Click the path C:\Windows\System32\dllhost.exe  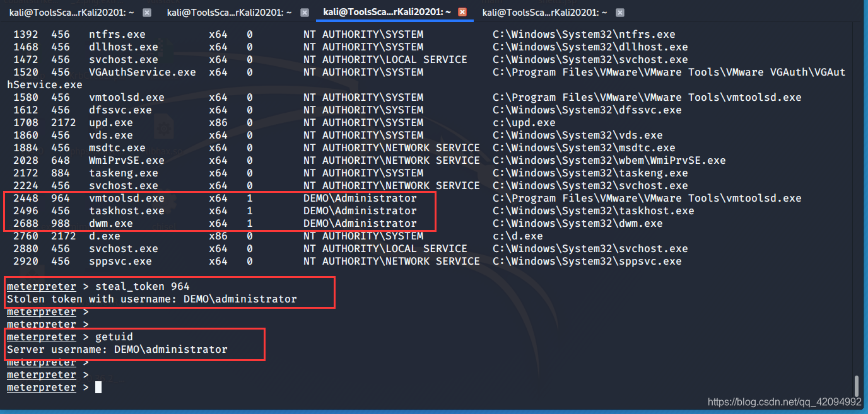(x=590, y=47)
